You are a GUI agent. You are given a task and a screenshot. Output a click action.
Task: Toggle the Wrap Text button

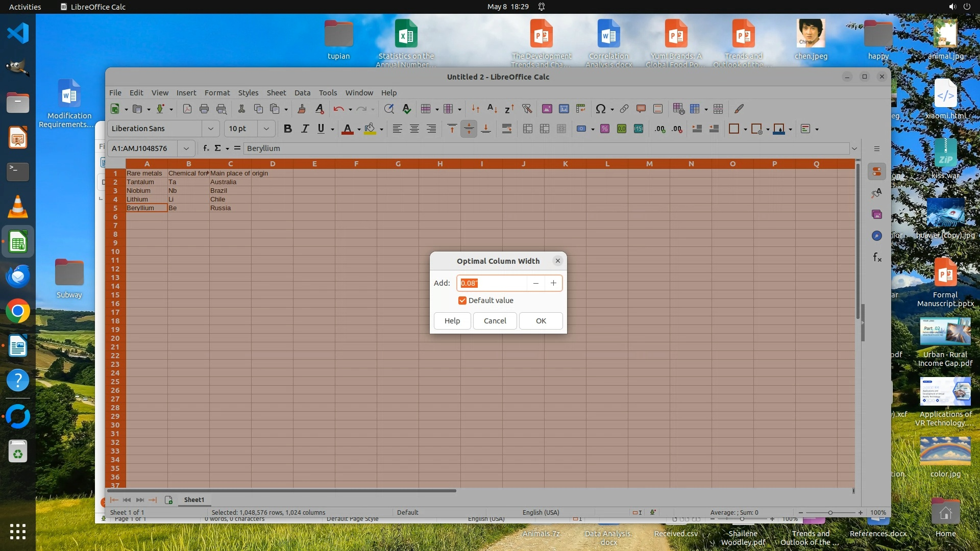(507, 129)
